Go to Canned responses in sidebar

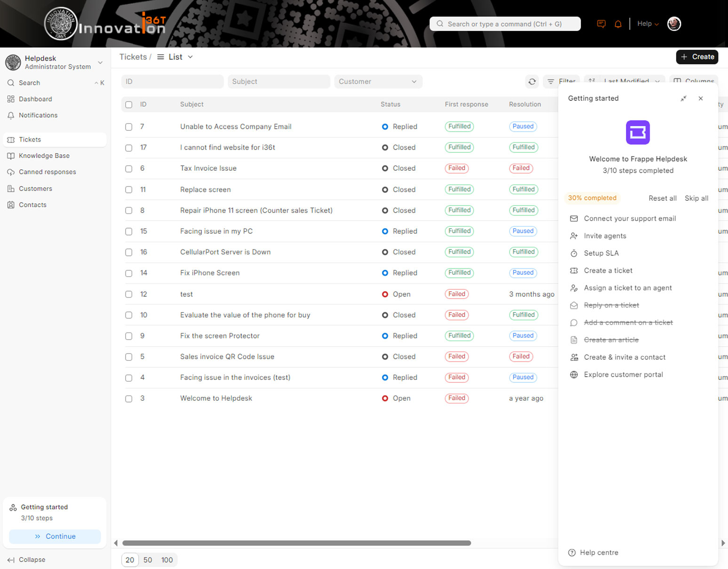tap(47, 172)
